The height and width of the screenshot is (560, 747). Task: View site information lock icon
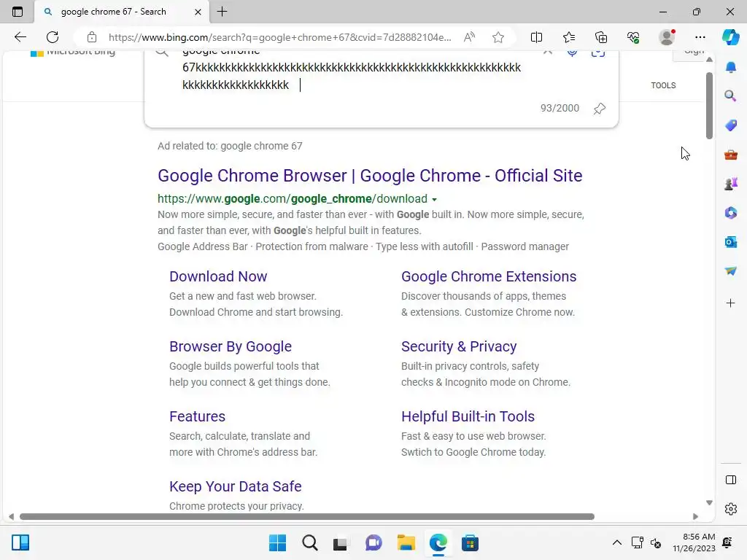point(92,37)
